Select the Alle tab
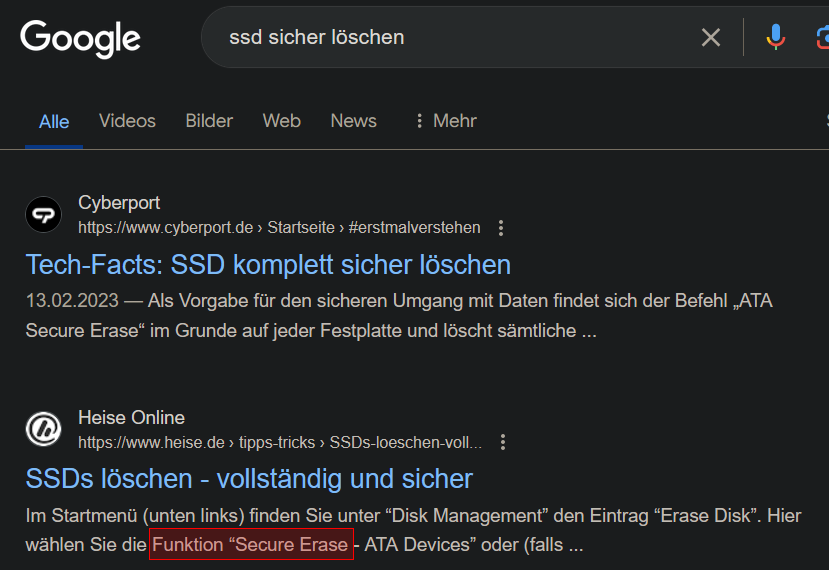Viewport: 829px width, 570px height. point(54,122)
